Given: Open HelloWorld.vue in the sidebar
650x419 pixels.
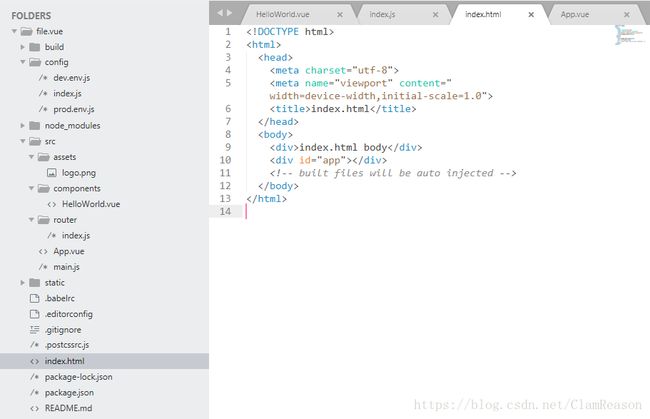Looking at the screenshot, I should pyautogui.click(x=91, y=204).
